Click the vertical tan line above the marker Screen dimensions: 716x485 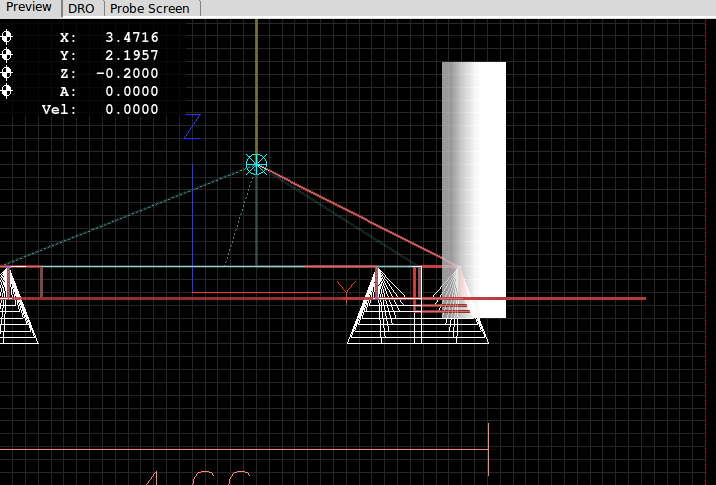tap(257, 80)
